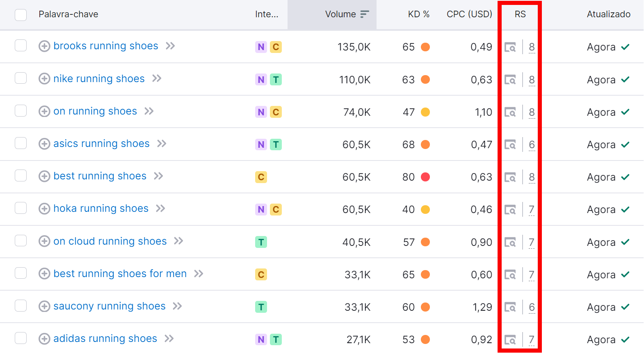This screenshot has width=644, height=353.
Task: Add on cloud running shoes plus icon
Action: [x=44, y=241]
